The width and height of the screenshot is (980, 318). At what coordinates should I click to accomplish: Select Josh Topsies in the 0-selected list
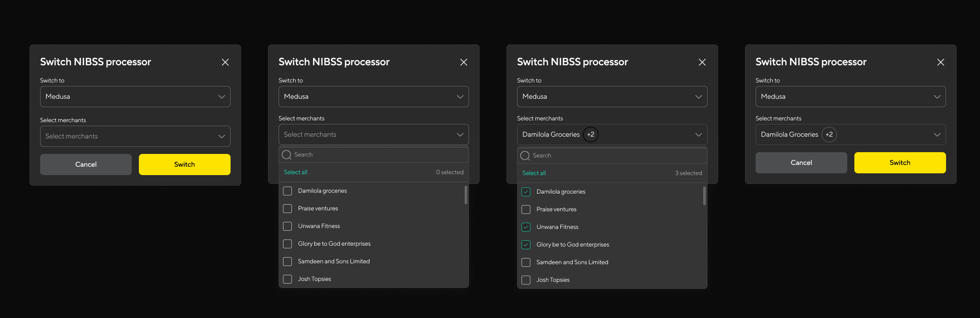point(287,279)
